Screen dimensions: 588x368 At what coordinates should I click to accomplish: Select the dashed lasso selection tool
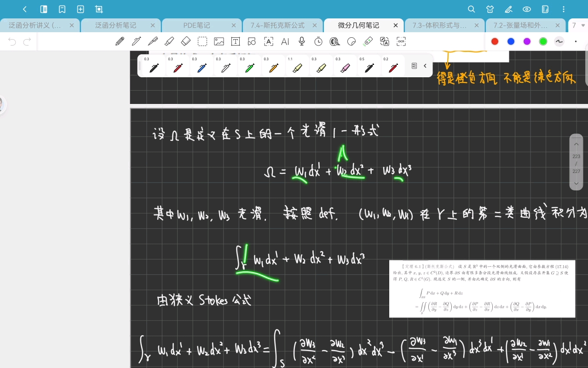point(202,41)
